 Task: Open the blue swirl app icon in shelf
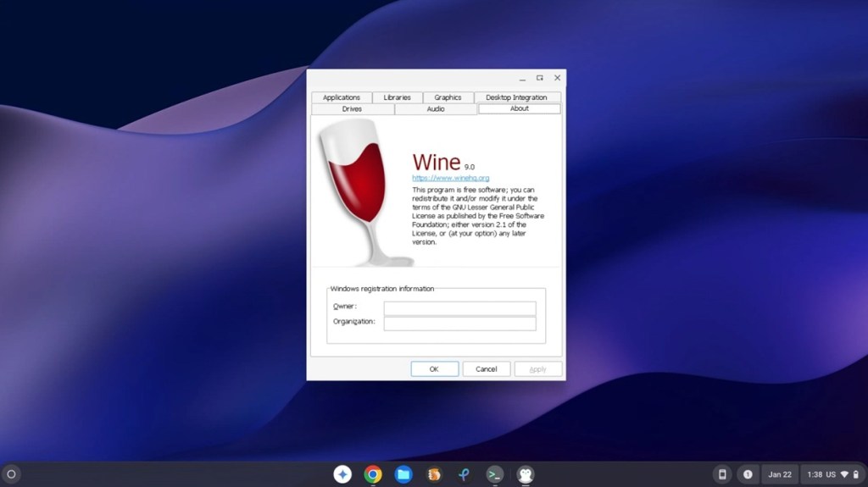pyautogui.click(x=464, y=474)
